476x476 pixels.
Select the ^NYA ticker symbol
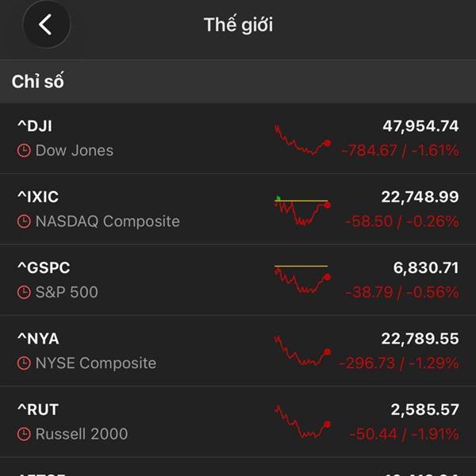[37, 339]
